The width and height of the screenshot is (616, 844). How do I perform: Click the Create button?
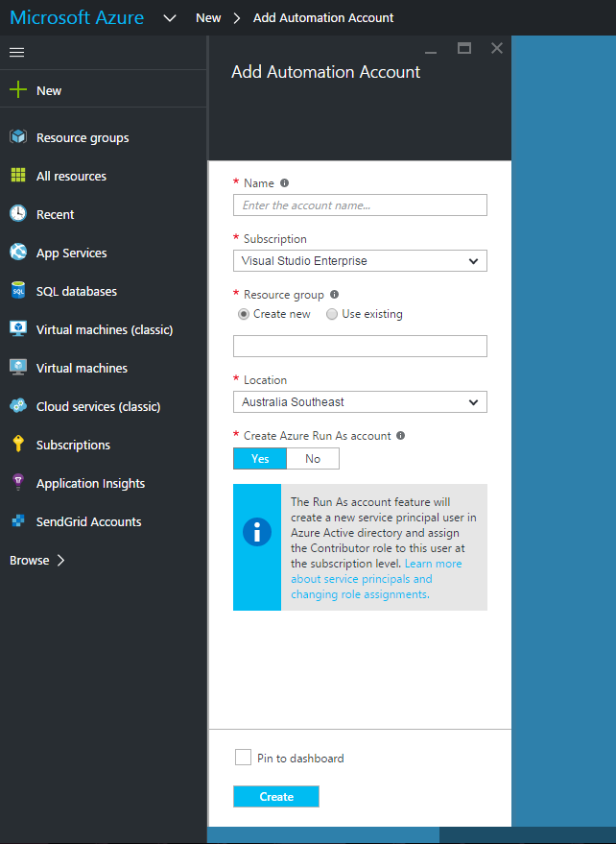[x=276, y=796]
